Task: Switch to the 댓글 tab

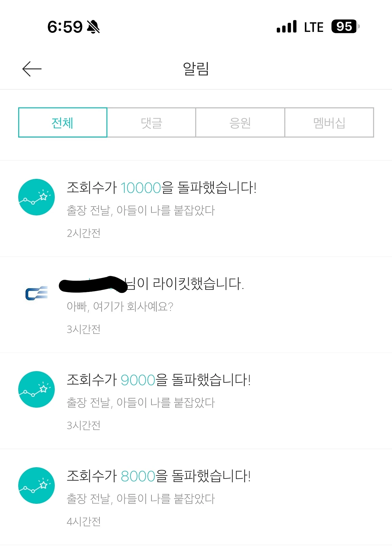Action: (x=152, y=123)
